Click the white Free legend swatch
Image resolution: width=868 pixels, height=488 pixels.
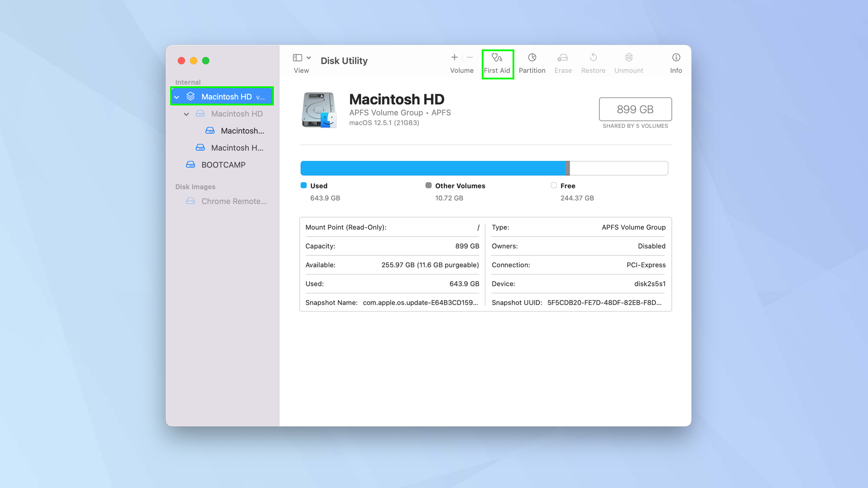click(x=553, y=185)
